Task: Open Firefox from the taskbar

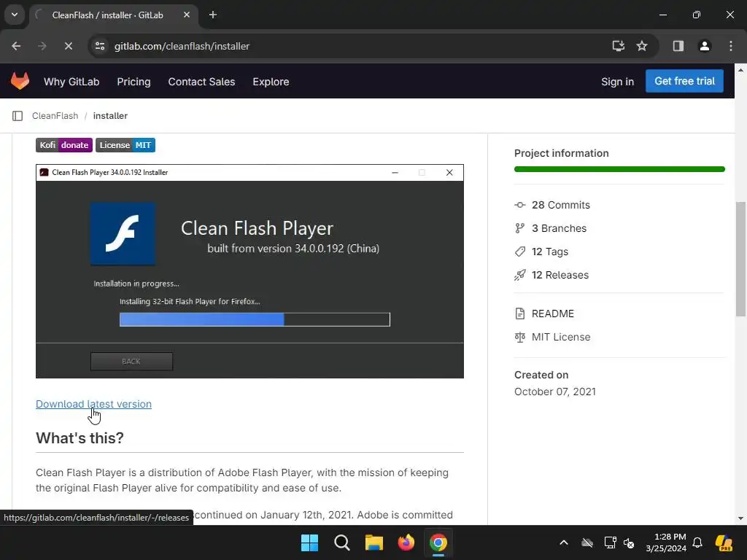Action: pyautogui.click(x=406, y=542)
